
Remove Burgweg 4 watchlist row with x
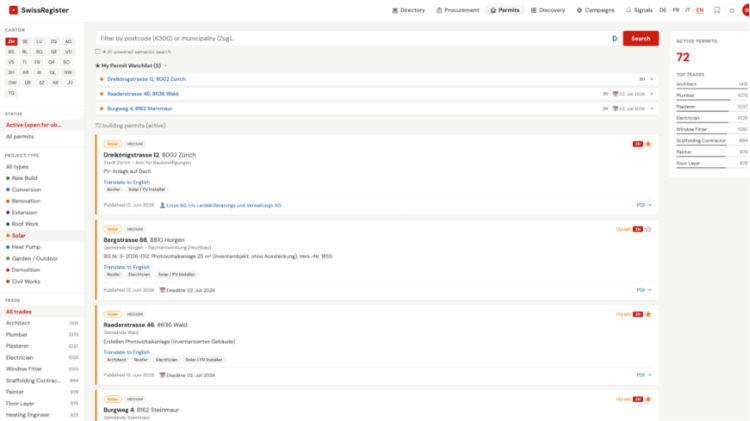click(x=651, y=109)
